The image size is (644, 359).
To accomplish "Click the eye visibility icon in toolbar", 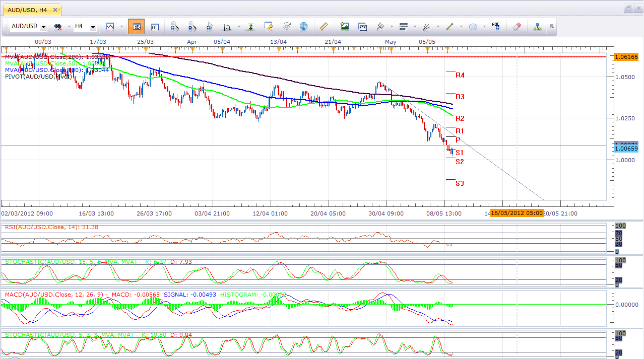I will 286,27.
